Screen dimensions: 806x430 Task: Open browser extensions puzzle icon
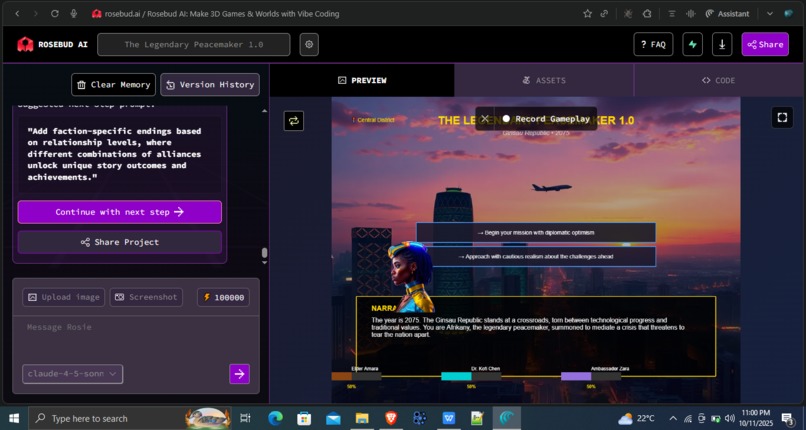[x=647, y=14]
